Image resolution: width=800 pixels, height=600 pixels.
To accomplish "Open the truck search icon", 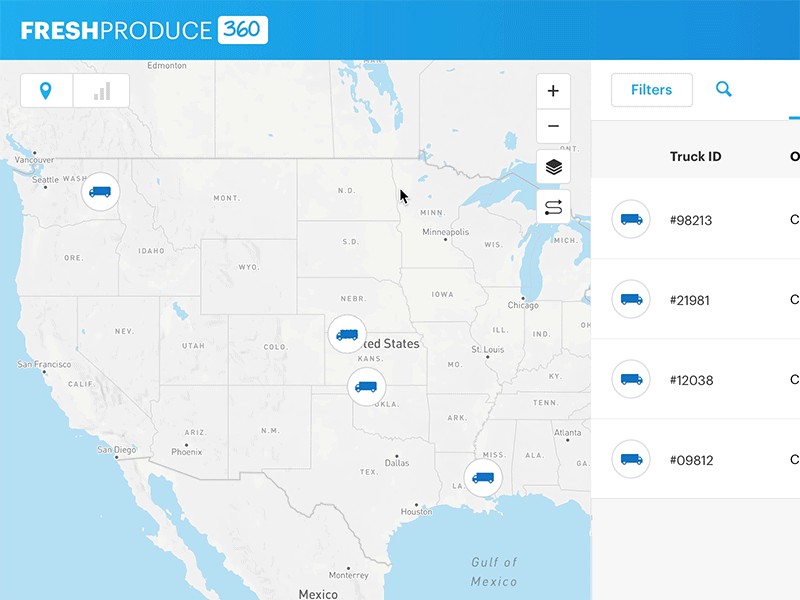I will coord(724,89).
